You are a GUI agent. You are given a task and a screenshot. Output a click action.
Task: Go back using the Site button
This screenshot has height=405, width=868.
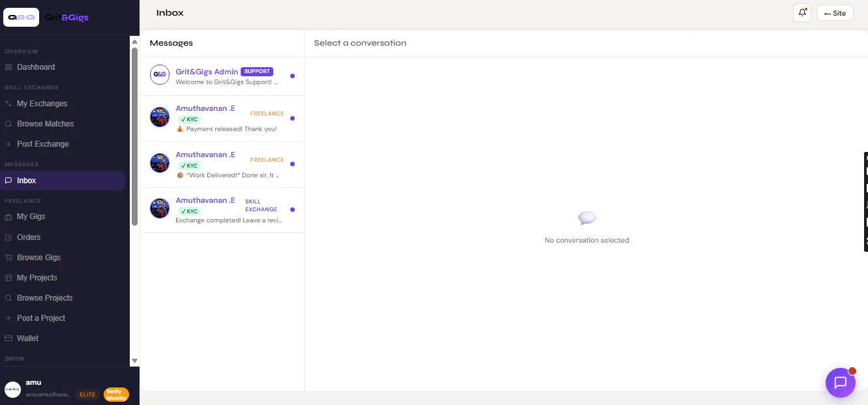(835, 13)
